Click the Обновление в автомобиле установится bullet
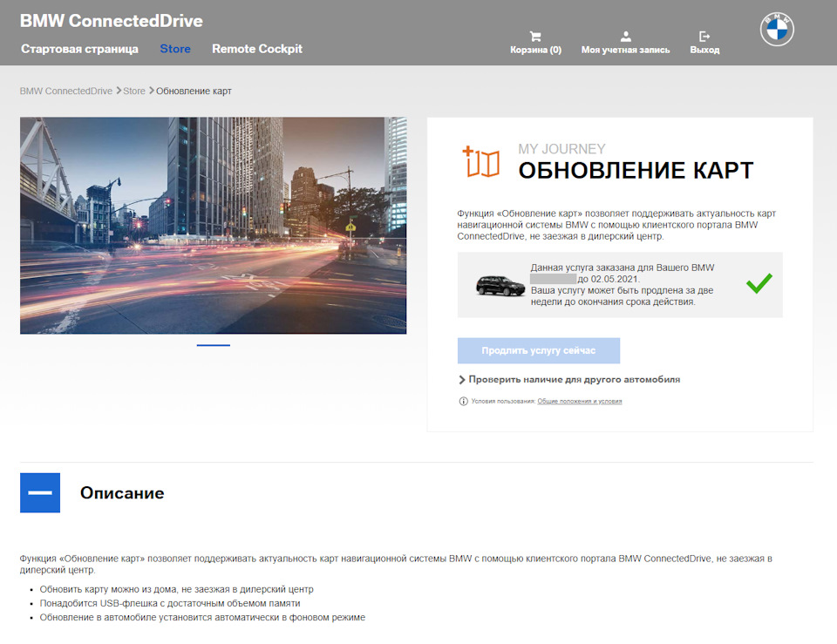 coord(202,617)
